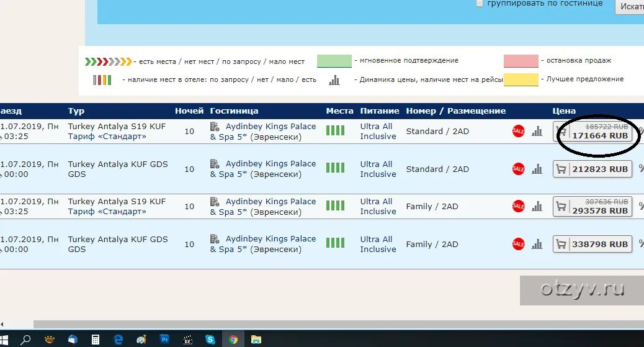Click the colored bars hotel availability legend icon
This screenshot has width=644, height=347.
(x=102, y=79)
